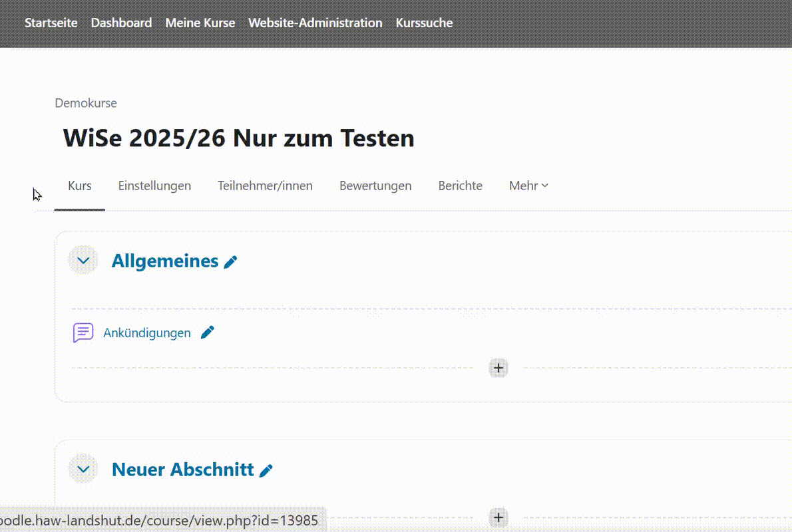Open the Teilnehmer/innen tab
This screenshot has width=792, height=532.
click(265, 186)
